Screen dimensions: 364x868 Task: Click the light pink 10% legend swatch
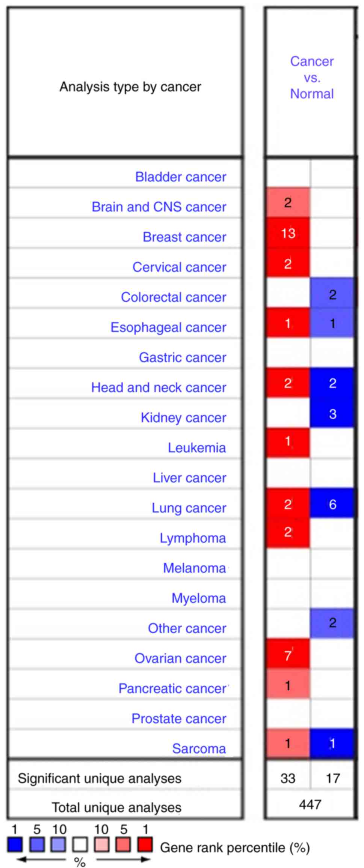(102, 845)
